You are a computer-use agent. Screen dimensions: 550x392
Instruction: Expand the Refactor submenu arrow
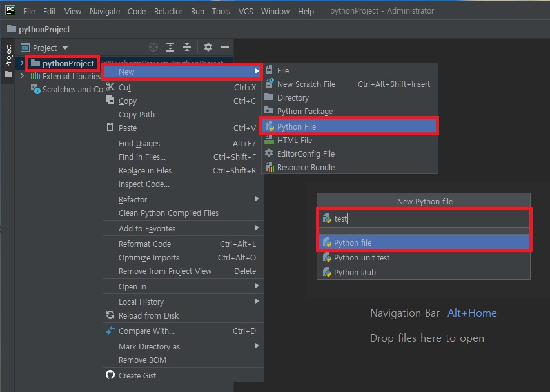click(257, 199)
